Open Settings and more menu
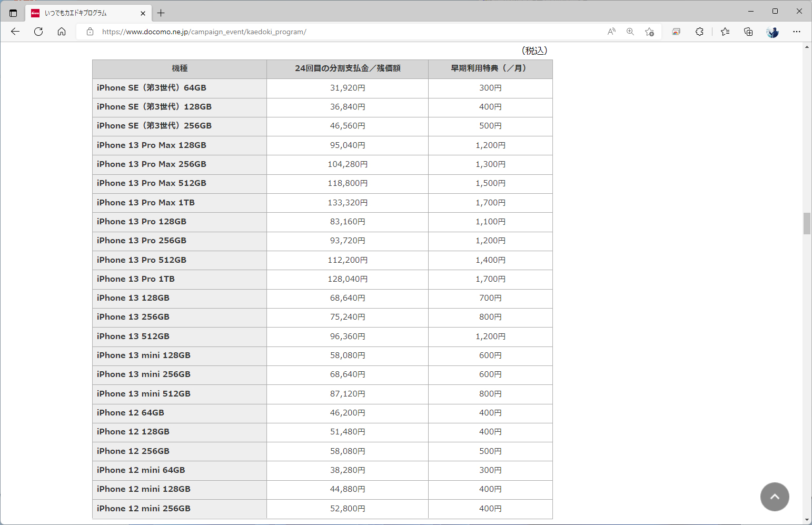Image resolution: width=812 pixels, height=525 pixels. (797, 32)
